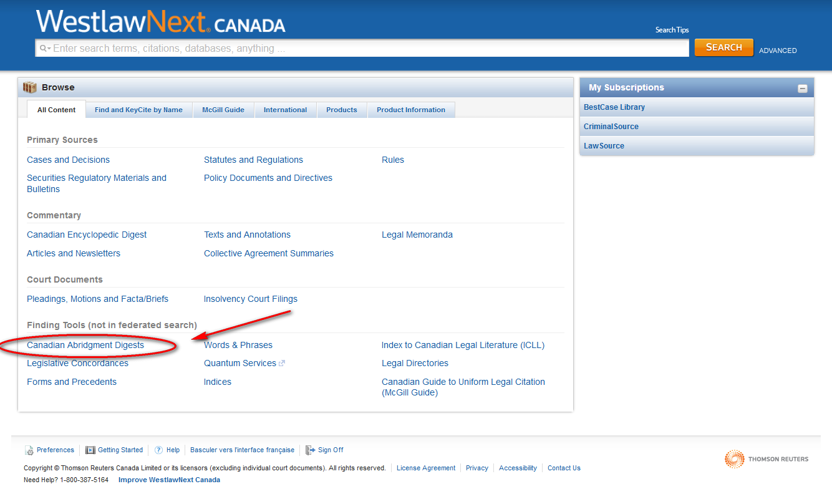Open Policy Documents and Directives

(x=268, y=178)
